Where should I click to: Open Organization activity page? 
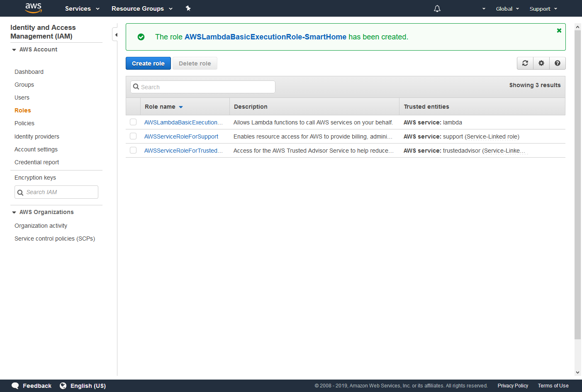click(41, 226)
